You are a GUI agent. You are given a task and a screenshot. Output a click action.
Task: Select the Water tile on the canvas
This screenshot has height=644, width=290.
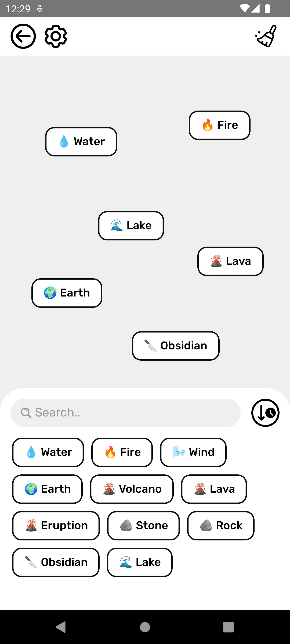[x=81, y=141]
